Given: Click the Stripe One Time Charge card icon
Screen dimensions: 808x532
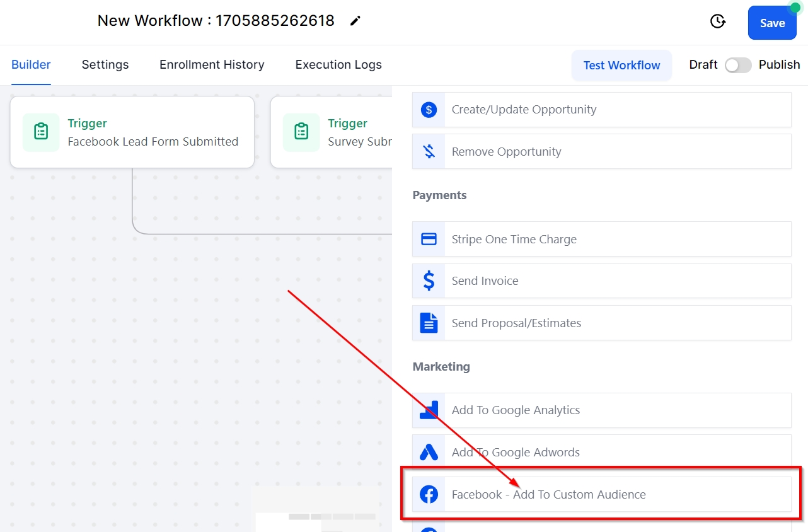Looking at the screenshot, I should [429, 240].
